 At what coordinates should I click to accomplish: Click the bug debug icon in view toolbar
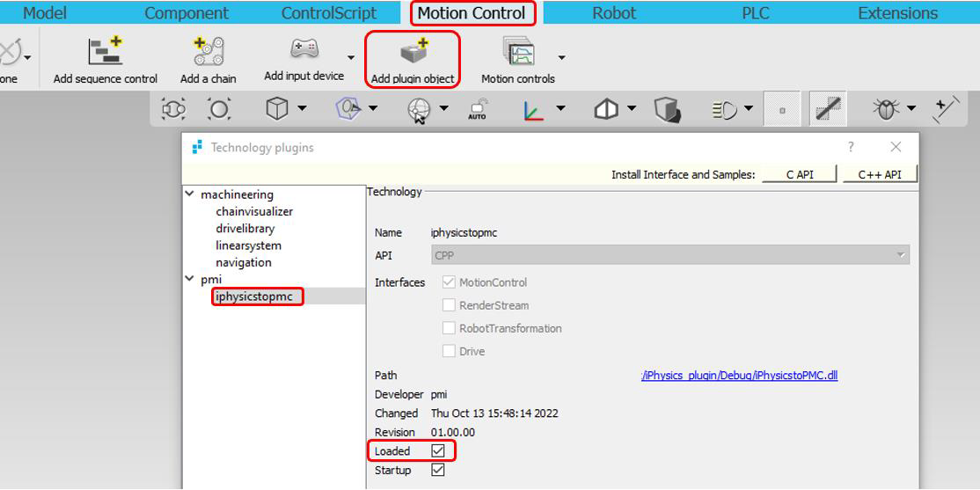(885, 109)
